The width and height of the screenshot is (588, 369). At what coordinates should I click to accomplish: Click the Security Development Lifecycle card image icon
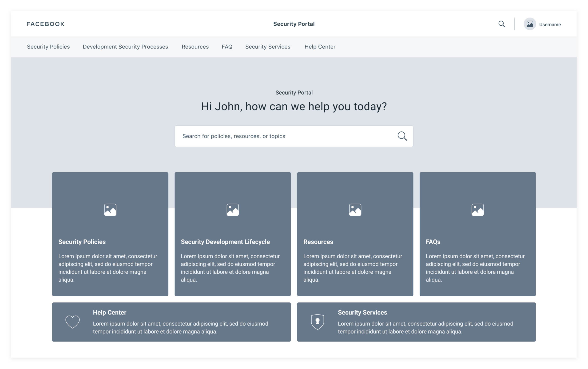tap(232, 210)
